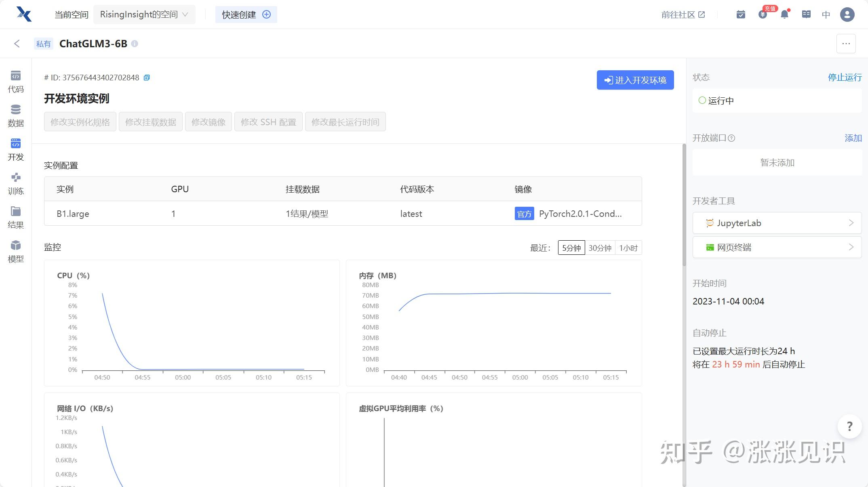Click the 官方 official badge

click(524, 214)
